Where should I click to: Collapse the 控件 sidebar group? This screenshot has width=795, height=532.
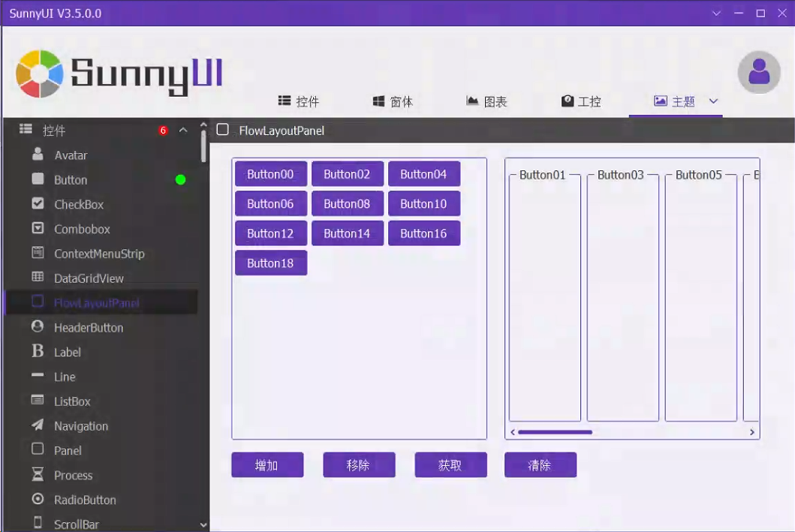[x=183, y=131]
